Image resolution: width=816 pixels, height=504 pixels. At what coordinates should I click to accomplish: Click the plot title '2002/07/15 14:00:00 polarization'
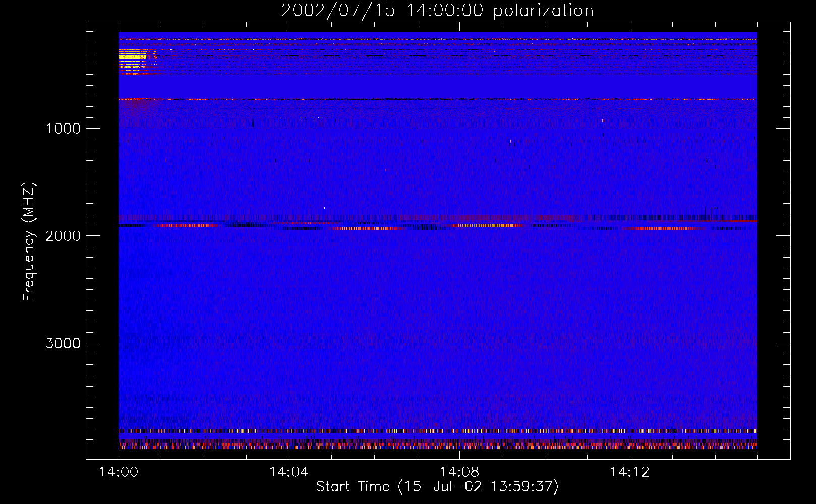437,10
